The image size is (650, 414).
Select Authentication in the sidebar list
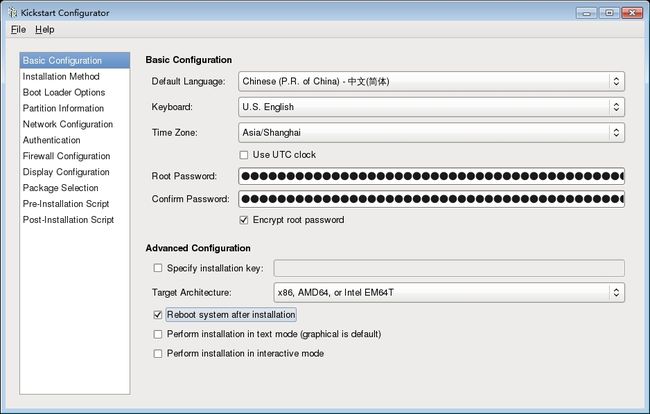pos(75,140)
